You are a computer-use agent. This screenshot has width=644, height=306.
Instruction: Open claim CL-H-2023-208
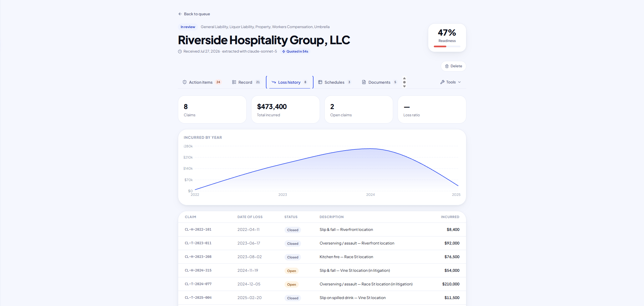[198, 257]
